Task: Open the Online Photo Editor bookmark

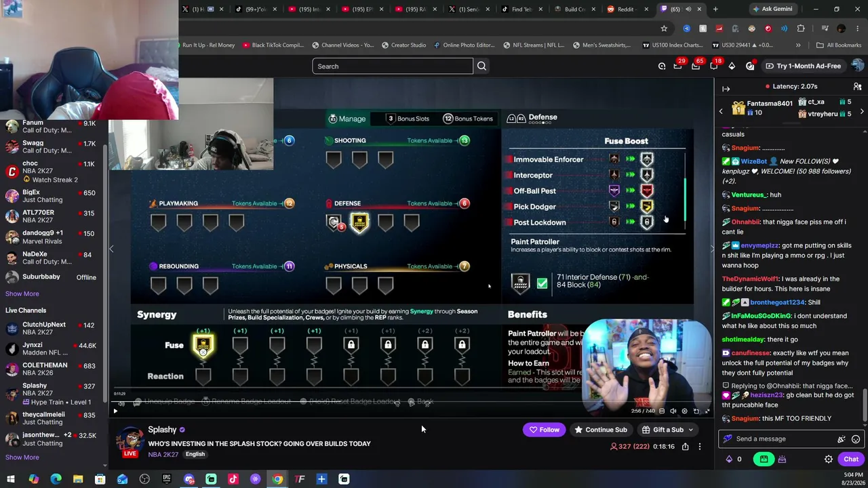Action: point(464,45)
